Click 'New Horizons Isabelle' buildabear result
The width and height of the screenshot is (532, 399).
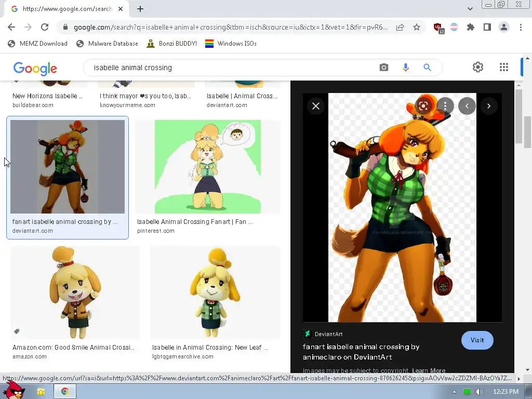[x=47, y=96]
